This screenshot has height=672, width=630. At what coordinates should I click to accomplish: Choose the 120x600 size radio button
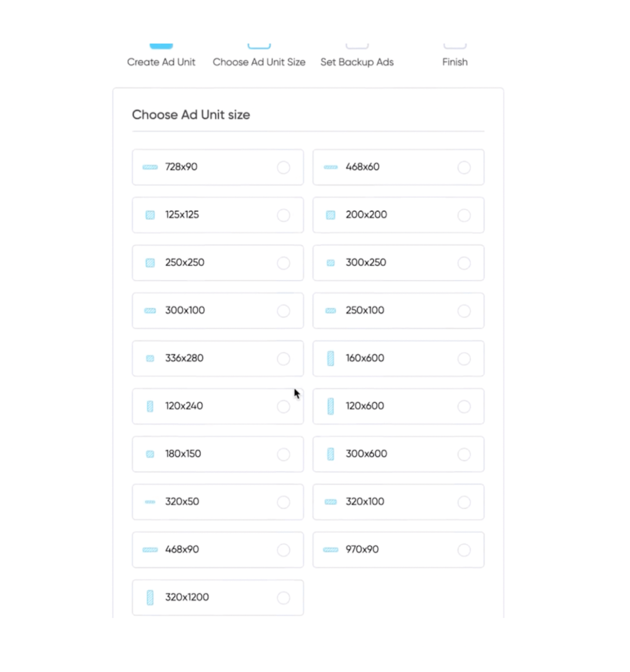click(x=464, y=406)
